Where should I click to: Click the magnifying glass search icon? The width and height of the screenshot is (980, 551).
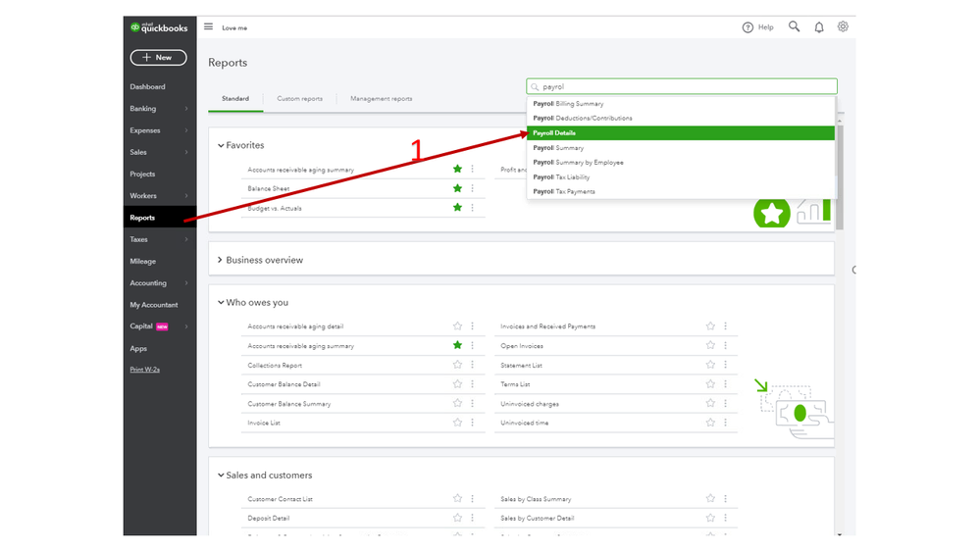[794, 26]
